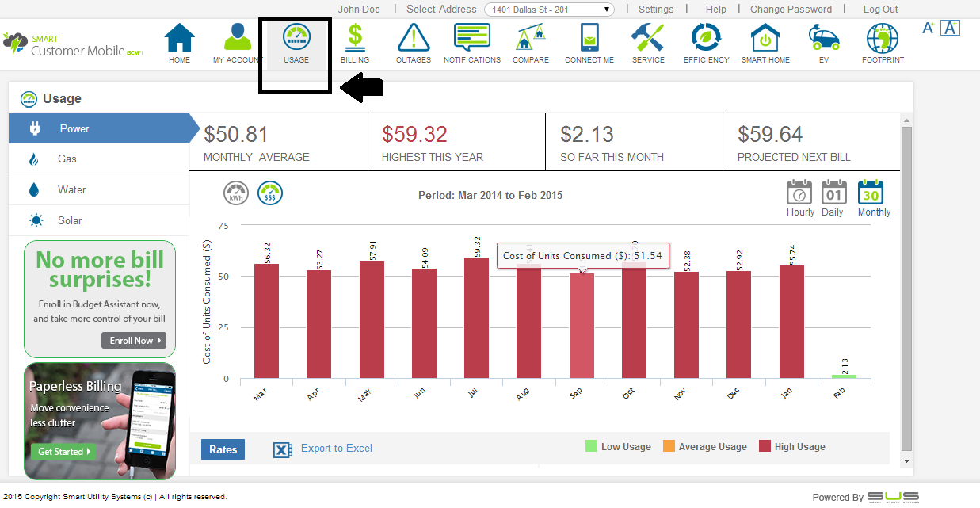Select Gas in the usage sidebar

tap(67, 159)
